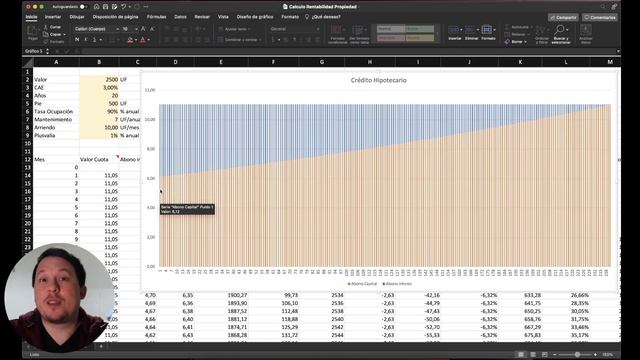
Task: Click the CAE cell showing 3,00%
Action: [x=99, y=87]
